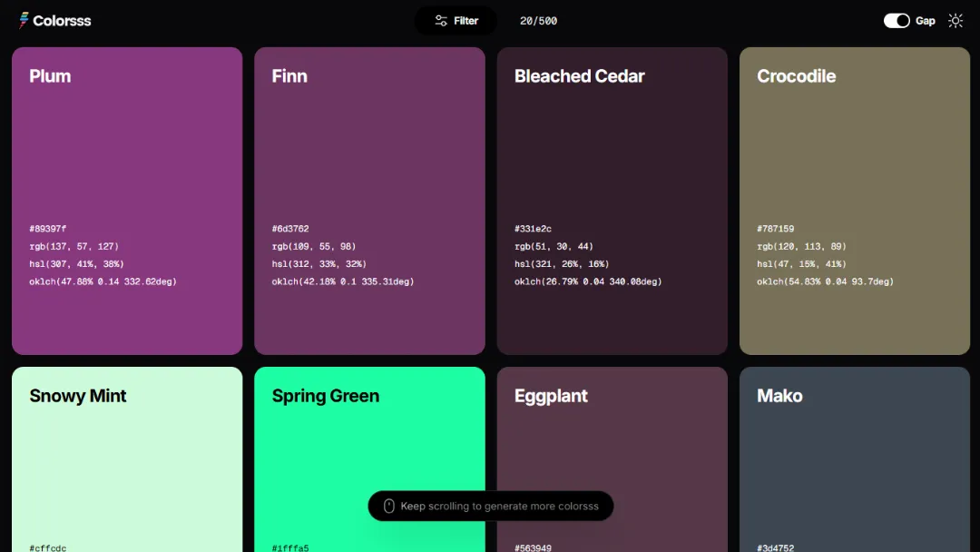Click the 20/500 color counter
Image resolution: width=980 pixels, height=552 pixels.
click(x=538, y=21)
